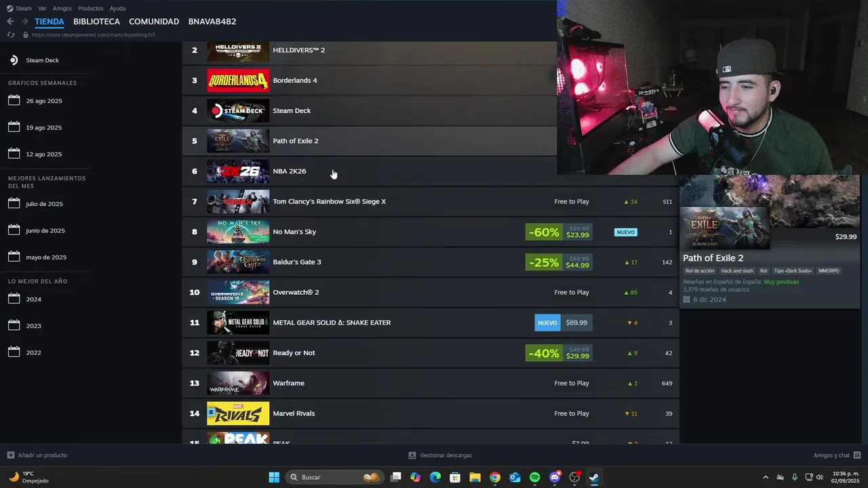Click the Marvel Rivals row title
This screenshot has width=868, height=488.
[x=294, y=413]
